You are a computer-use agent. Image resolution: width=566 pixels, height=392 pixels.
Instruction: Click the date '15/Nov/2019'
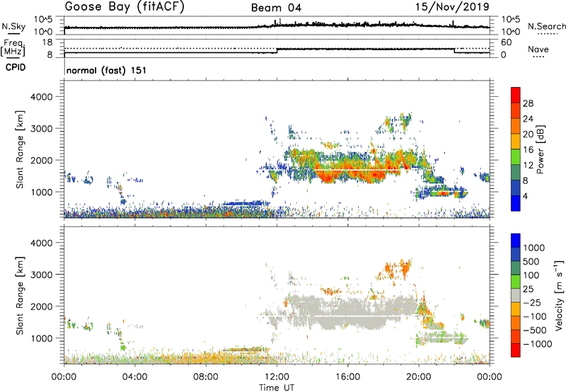coord(452,6)
